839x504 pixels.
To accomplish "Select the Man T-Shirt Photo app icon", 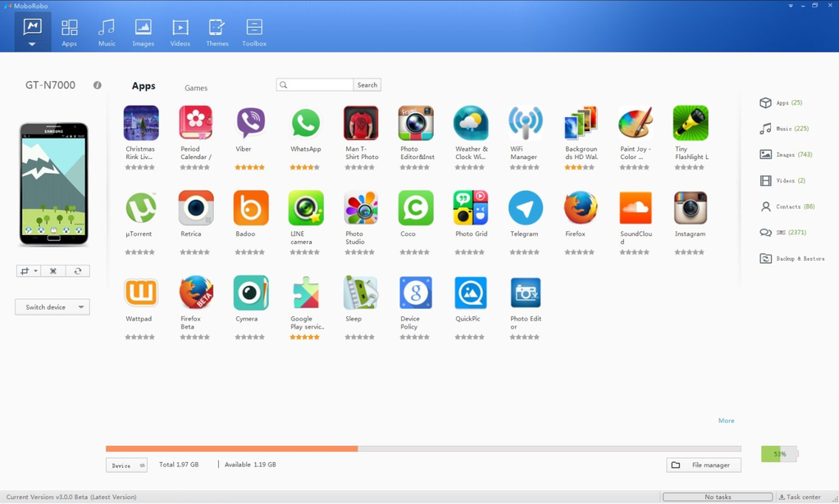I will pos(361,123).
